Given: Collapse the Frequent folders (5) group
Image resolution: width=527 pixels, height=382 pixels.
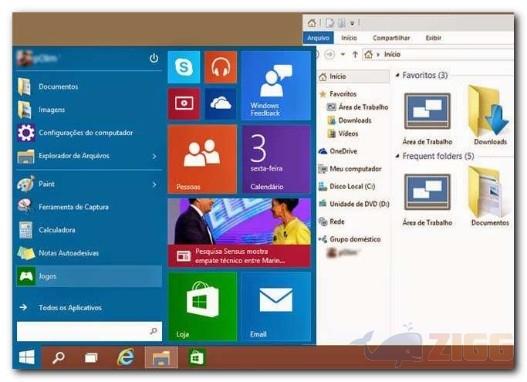Looking at the screenshot, I should tap(397, 156).
